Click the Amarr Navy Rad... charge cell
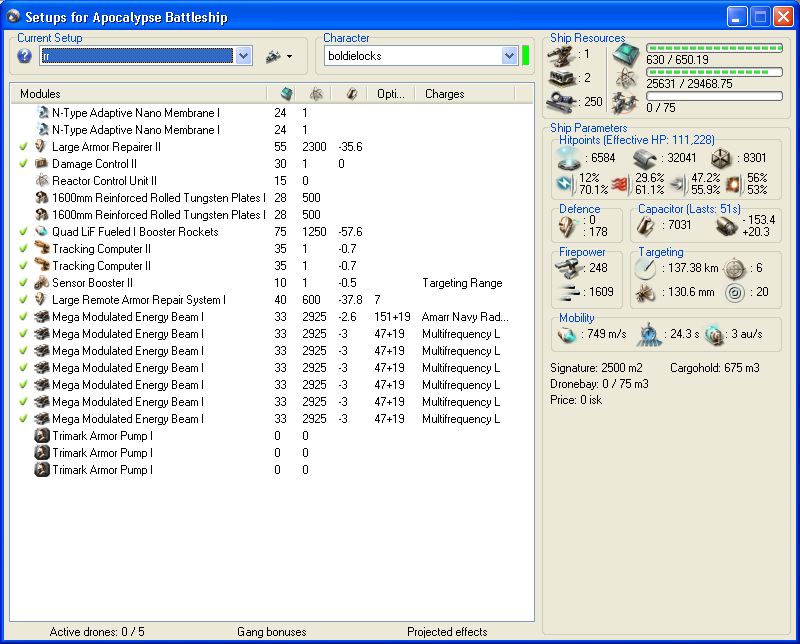The height and width of the screenshot is (644, 800). point(465,317)
